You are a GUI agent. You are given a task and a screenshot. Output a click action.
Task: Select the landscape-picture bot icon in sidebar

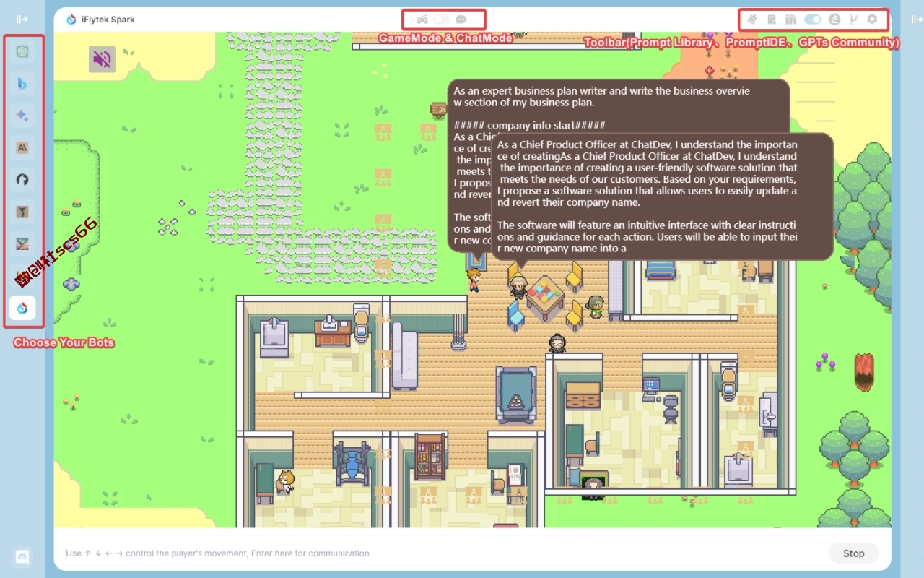22,244
